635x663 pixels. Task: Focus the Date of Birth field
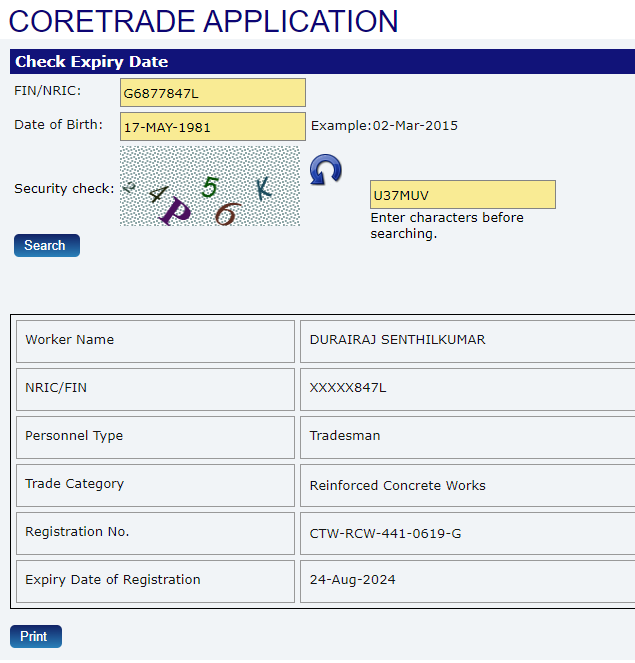point(212,127)
